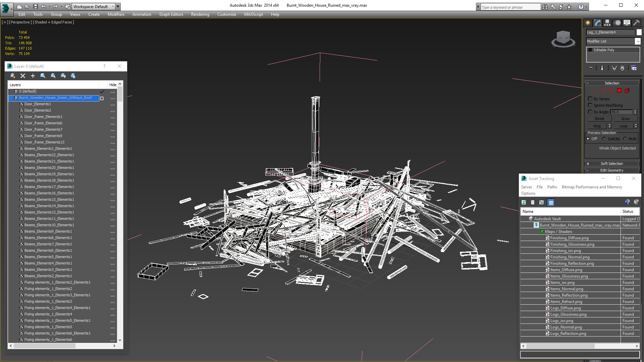Click Highlight Selected Objects' Layers icon
This screenshot has width=644, height=362.
tap(53, 76)
